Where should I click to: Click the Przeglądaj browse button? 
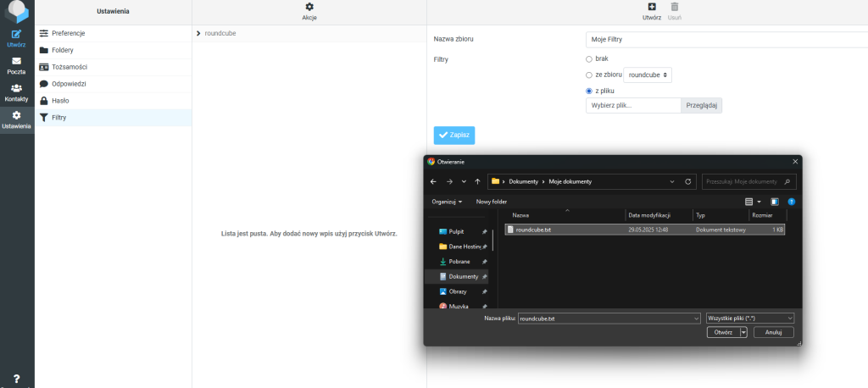click(701, 105)
